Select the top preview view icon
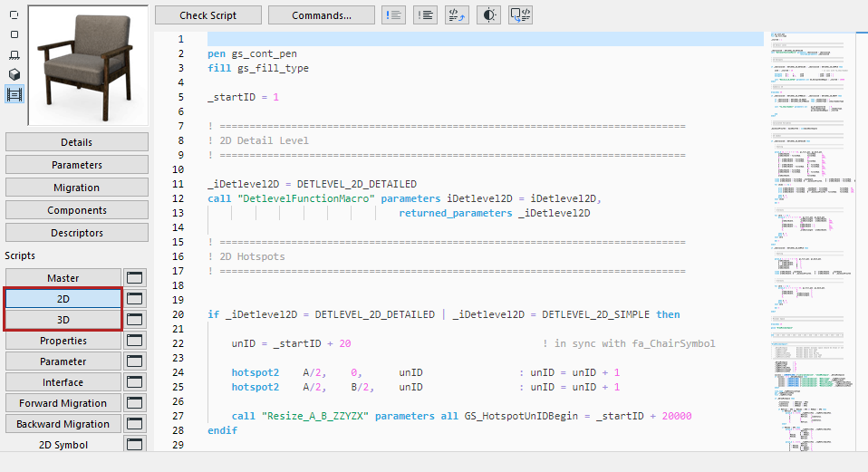Image resolution: width=868 pixels, height=472 pixels. [14, 15]
